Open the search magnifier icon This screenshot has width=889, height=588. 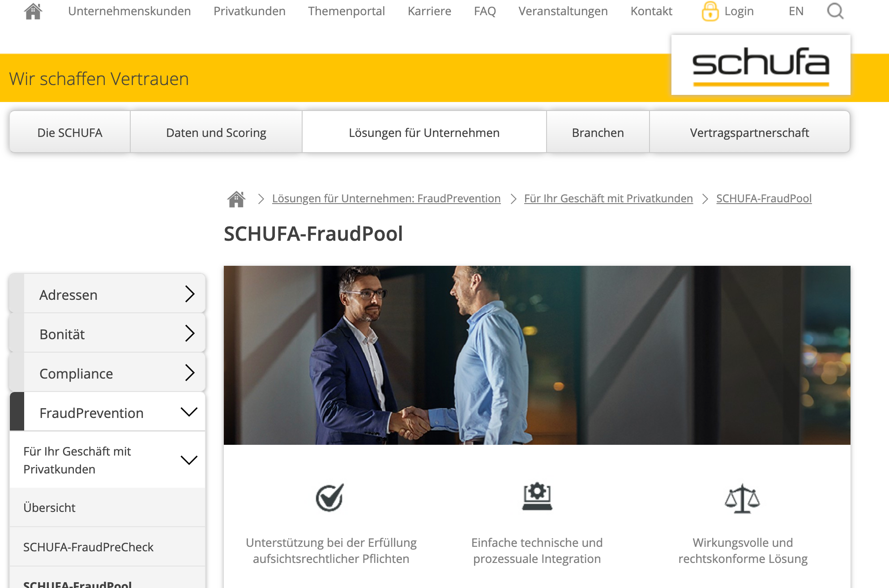click(x=835, y=11)
